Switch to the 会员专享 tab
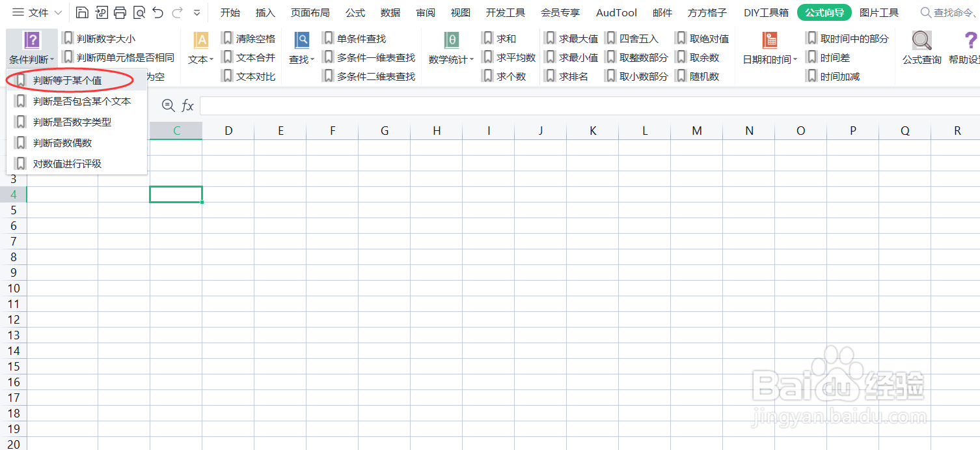The width and height of the screenshot is (980, 450). [x=560, y=12]
